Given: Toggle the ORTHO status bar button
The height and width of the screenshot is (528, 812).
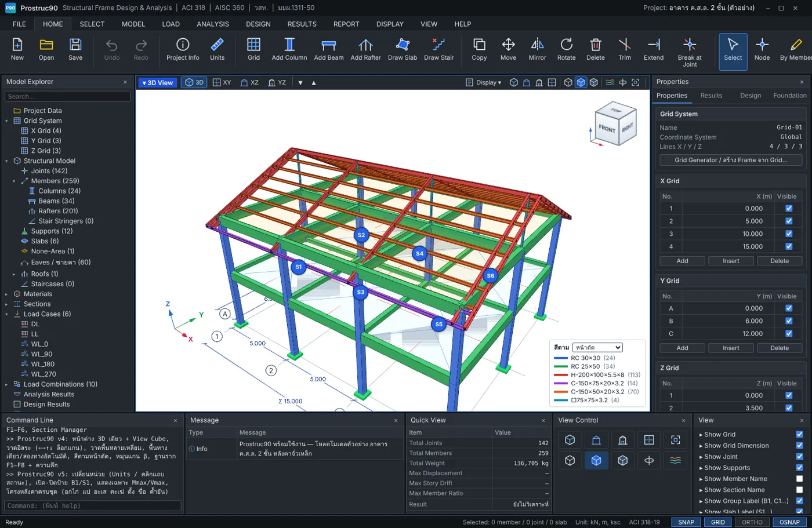Looking at the screenshot, I should coord(752,522).
